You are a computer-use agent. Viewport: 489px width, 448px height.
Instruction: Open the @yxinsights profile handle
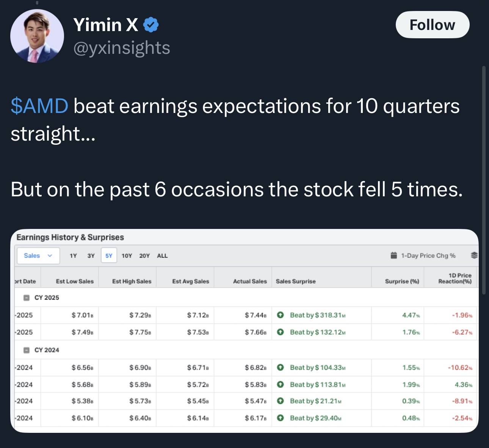point(122,48)
